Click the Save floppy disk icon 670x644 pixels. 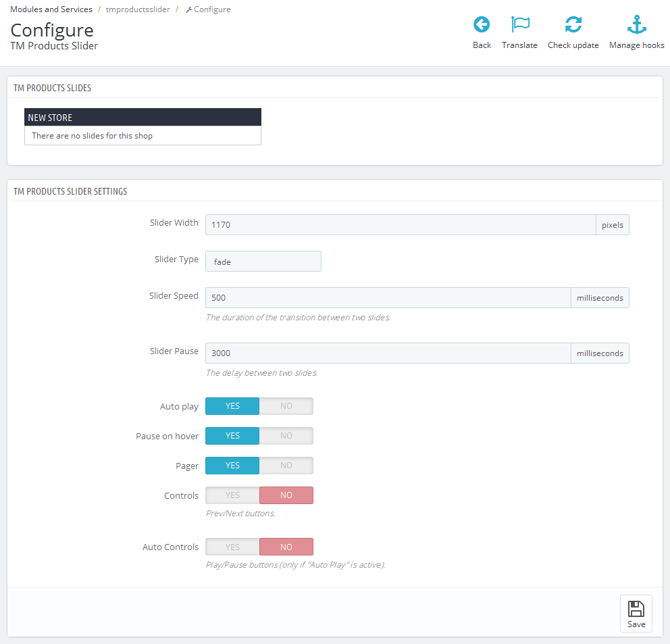tap(636, 609)
